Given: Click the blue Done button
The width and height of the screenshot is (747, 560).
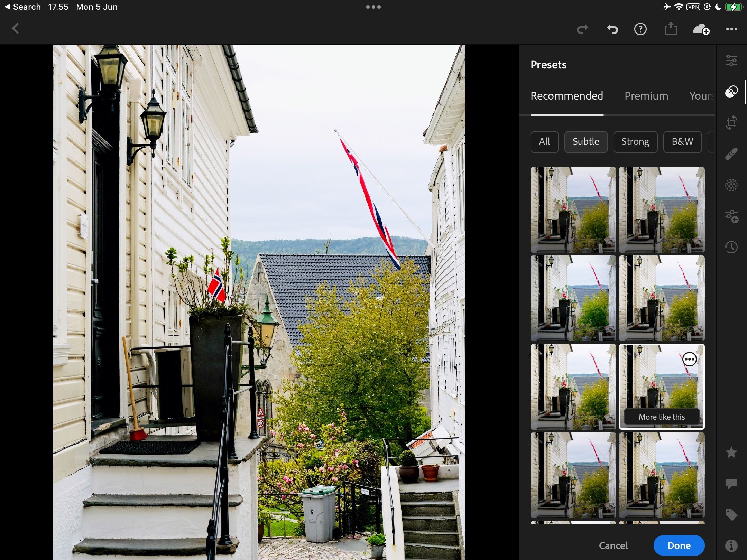Looking at the screenshot, I should click(x=679, y=545).
